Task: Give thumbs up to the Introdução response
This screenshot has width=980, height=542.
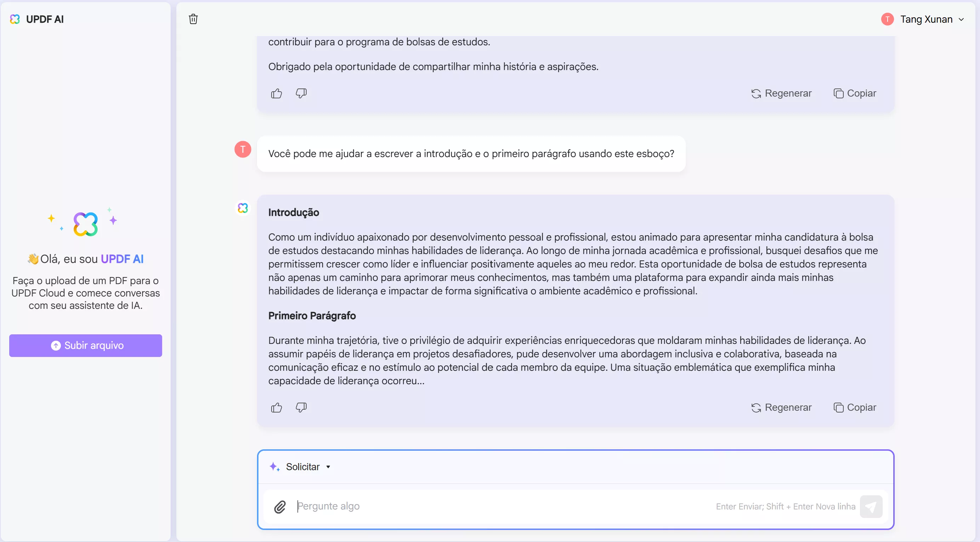Action: [276, 408]
